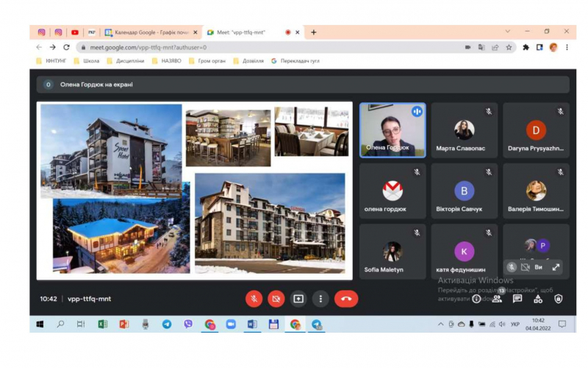Go forward one page
Screen dimensions: 588x368
[x=52, y=47]
